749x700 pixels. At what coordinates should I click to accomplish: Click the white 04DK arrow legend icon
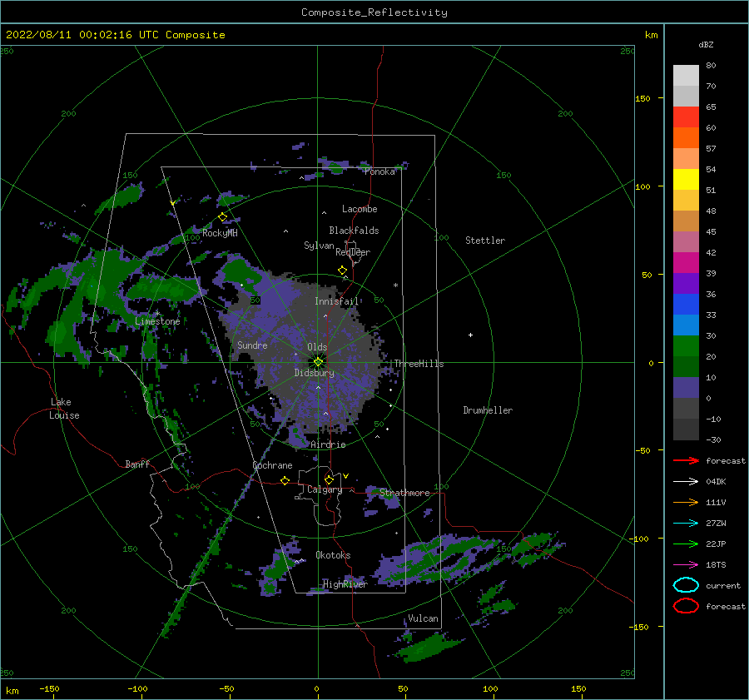coord(686,481)
